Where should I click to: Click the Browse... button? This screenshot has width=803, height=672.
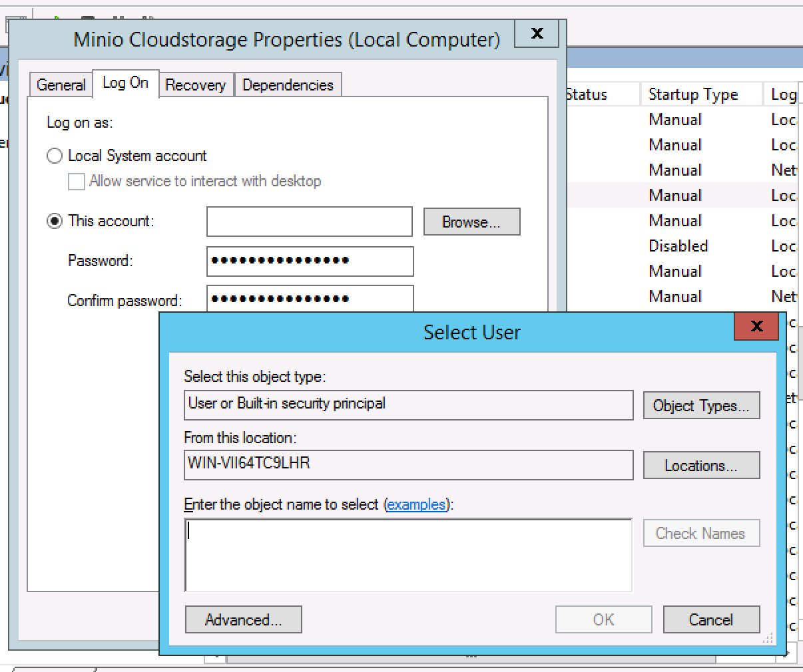(x=471, y=222)
